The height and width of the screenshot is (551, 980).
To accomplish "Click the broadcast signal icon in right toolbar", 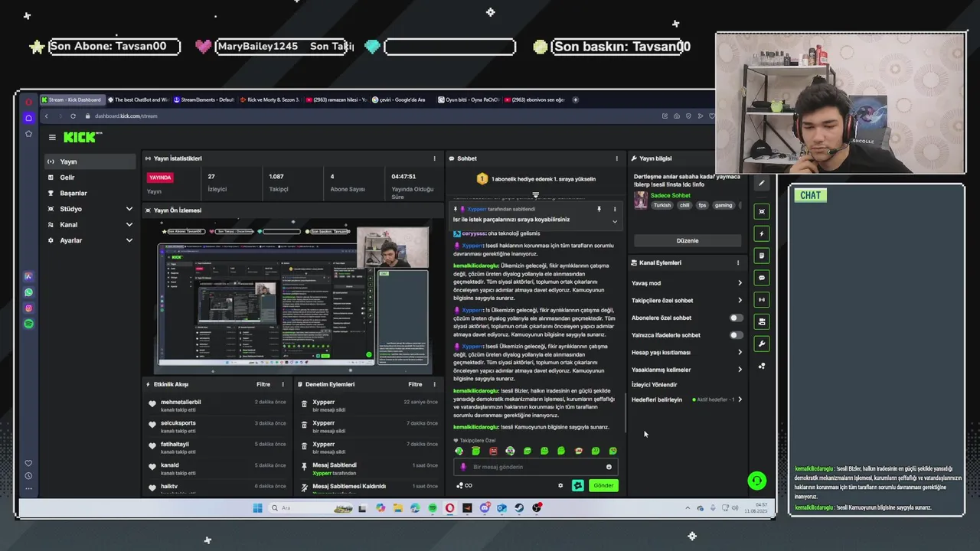I will coord(761,300).
